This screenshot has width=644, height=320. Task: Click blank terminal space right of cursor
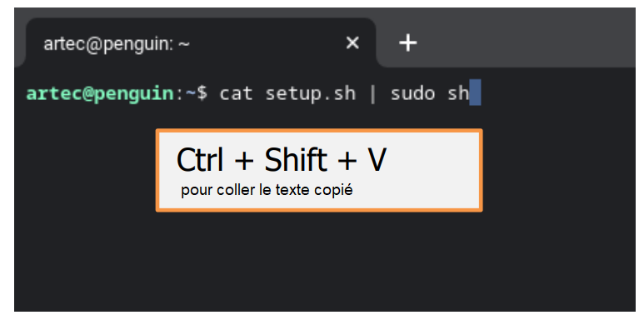click(557, 93)
